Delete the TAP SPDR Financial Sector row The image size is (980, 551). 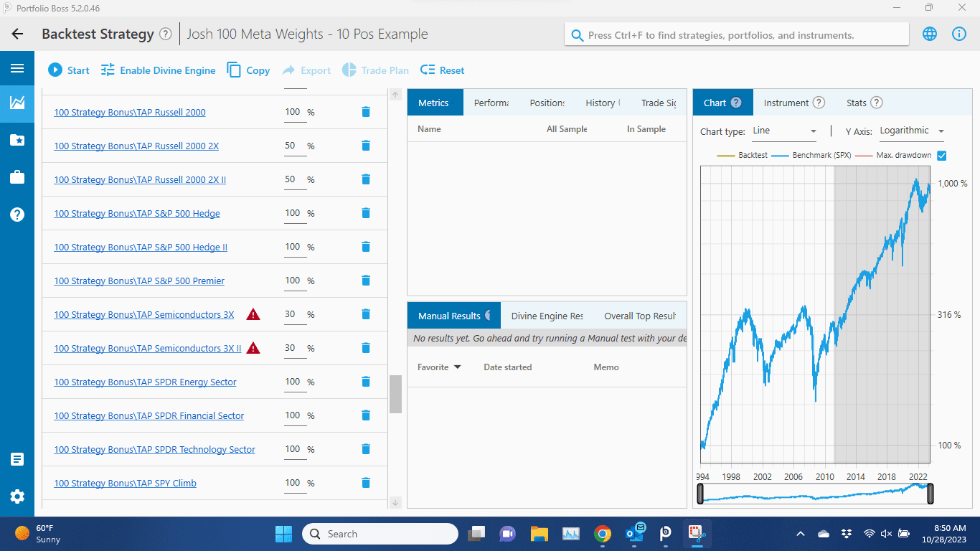tap(366, 415)
